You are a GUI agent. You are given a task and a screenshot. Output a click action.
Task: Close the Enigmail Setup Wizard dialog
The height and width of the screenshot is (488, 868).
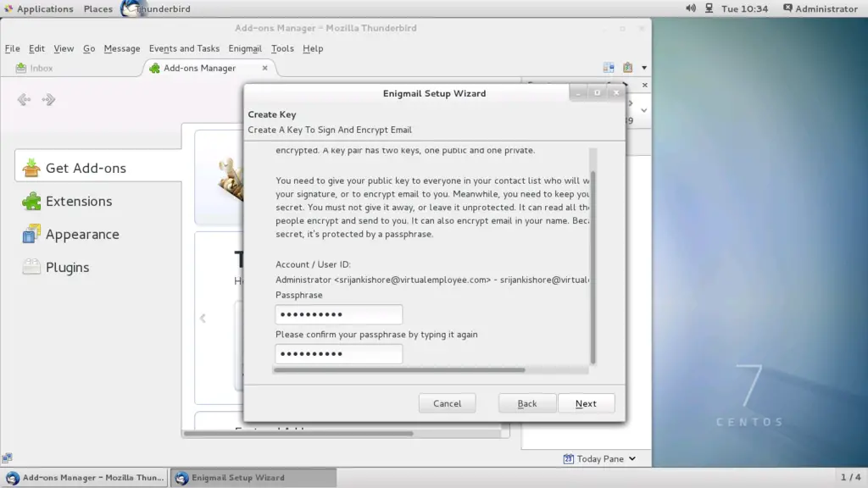click(x=616, y=93)
